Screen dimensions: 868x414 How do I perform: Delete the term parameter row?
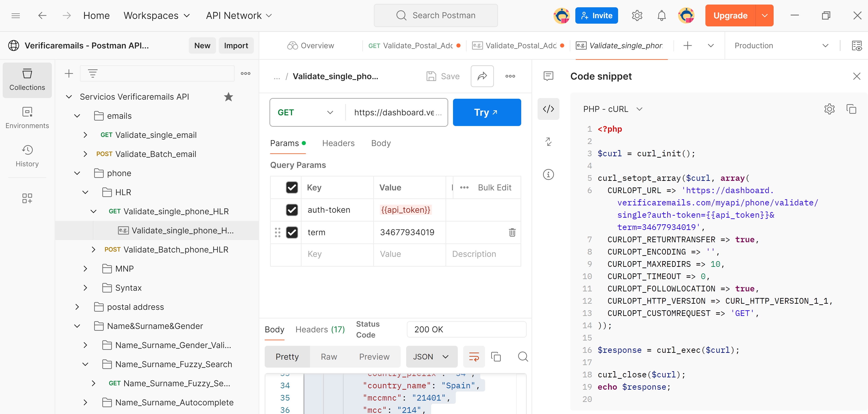coord(512,232)
